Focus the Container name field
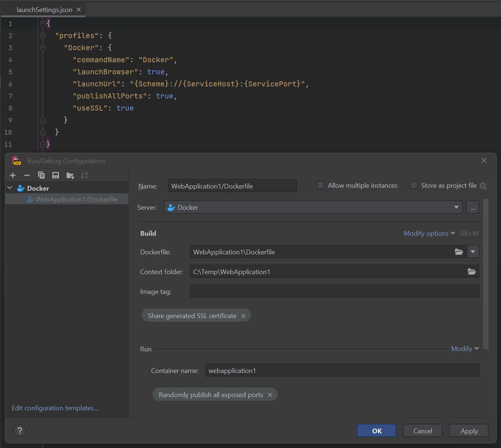Viewport: 501px width, 448px height. [x=342, y=370]
